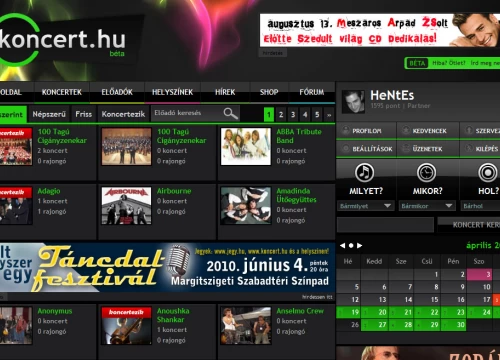This screenshot has height=360, width=500.
Task: Click HeNtEs profile avatar
Action: pos(353,101)
